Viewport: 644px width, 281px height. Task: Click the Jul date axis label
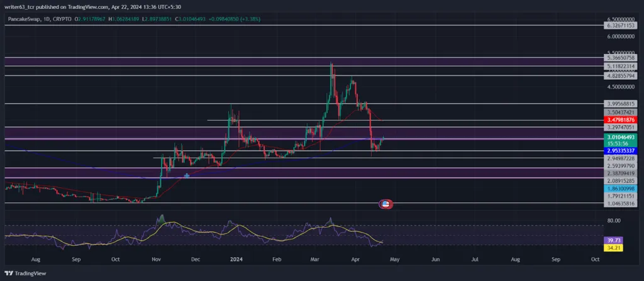[x=475, y=260]
